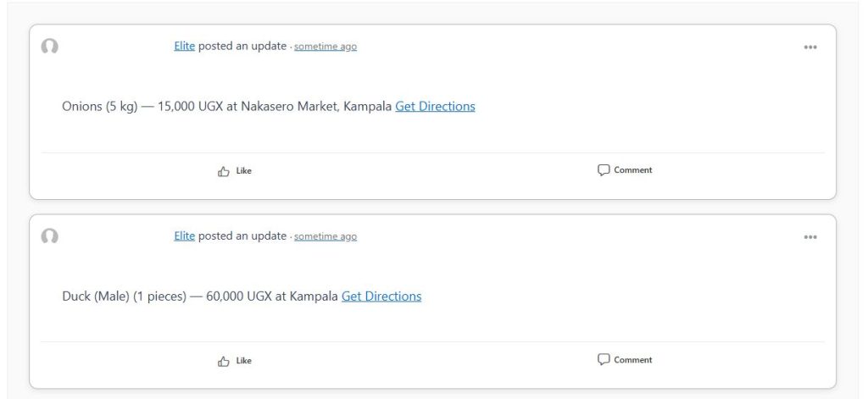The width and height of the screenshot is (868, 399).
Task: Click the Duck (Male) 60,000 UGX post text
Action: [x=200, y=296]
